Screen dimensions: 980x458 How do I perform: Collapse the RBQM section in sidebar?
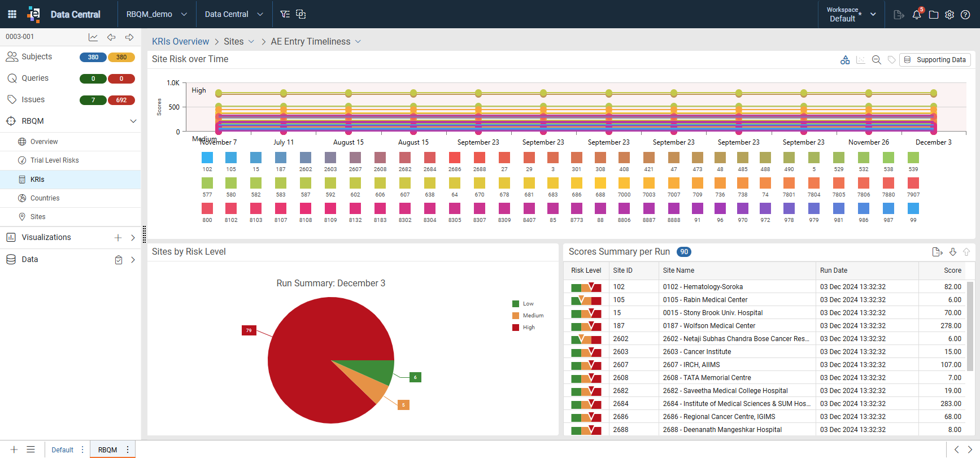133,121
